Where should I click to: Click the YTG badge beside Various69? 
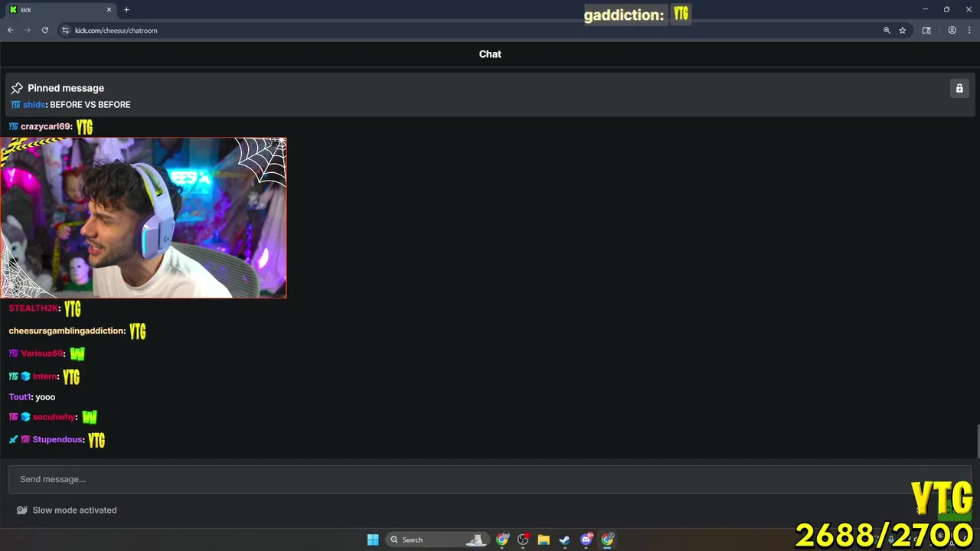tap(13, 353)
